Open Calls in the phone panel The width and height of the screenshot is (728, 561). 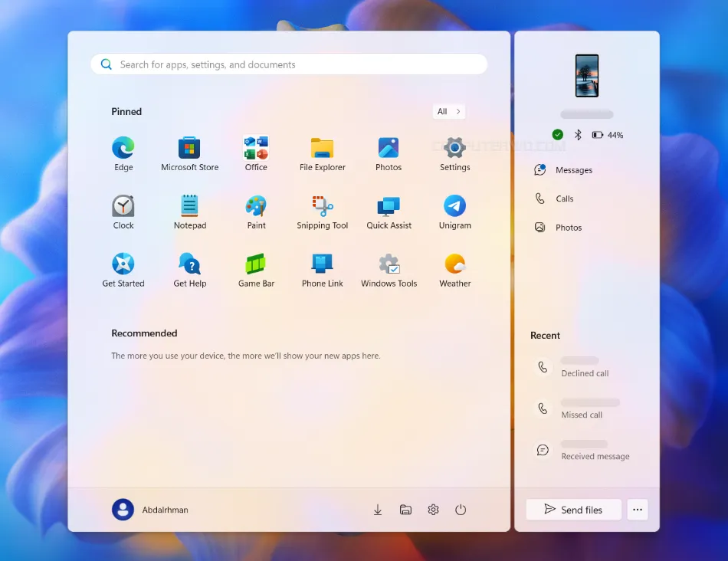554,198
